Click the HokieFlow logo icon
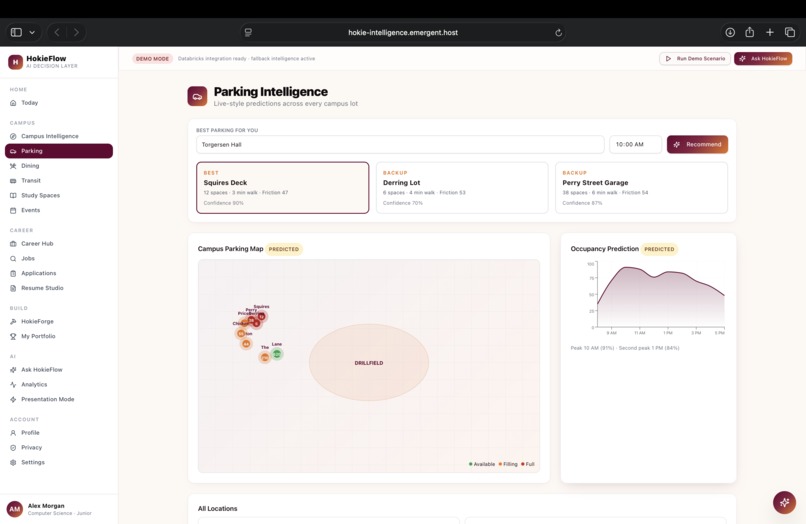The image size is (806, 524). 15,62
